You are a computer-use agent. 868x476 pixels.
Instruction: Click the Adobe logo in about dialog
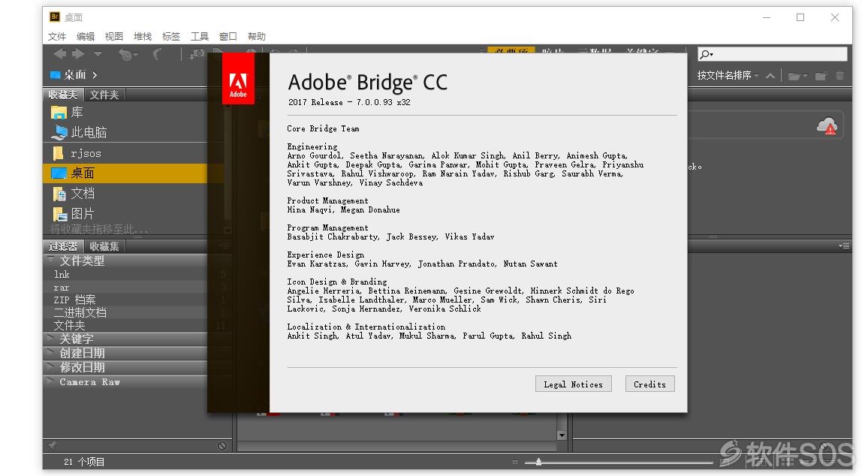tap(238, 79)
